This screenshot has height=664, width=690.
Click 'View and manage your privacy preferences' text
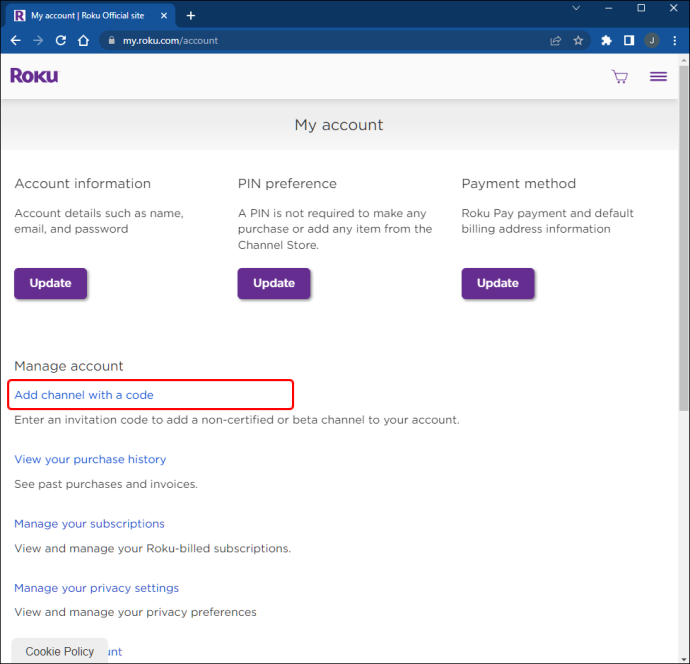pyautogui.click(x=135, y=612)
